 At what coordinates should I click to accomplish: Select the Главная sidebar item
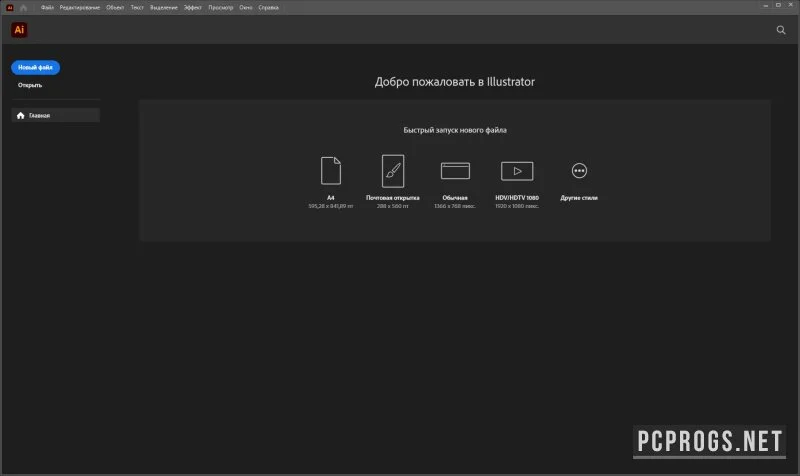(x=56, y=115)
